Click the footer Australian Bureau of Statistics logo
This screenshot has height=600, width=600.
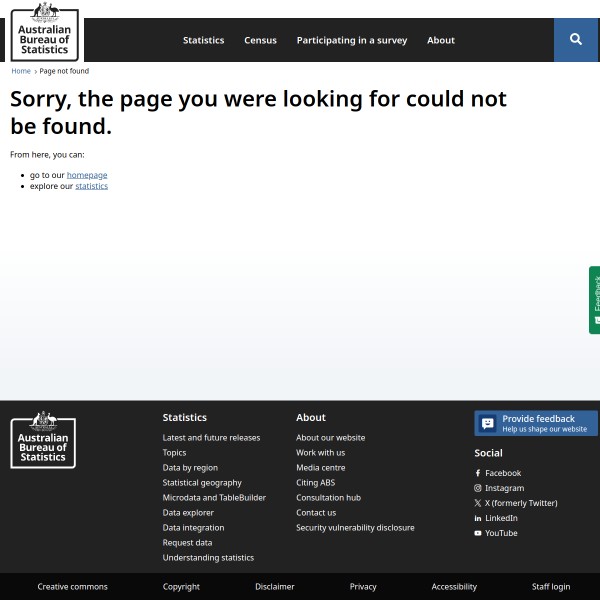point(43,440)
